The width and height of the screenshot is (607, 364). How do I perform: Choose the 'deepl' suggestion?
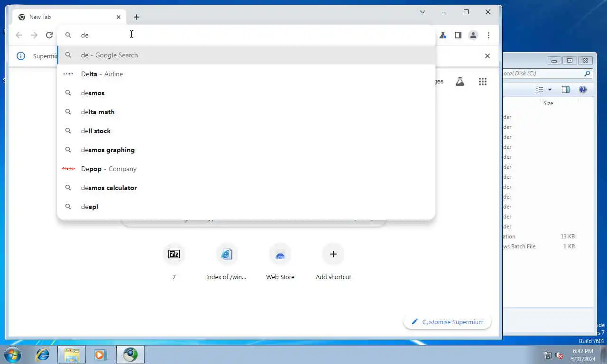[x=246, y=207]
